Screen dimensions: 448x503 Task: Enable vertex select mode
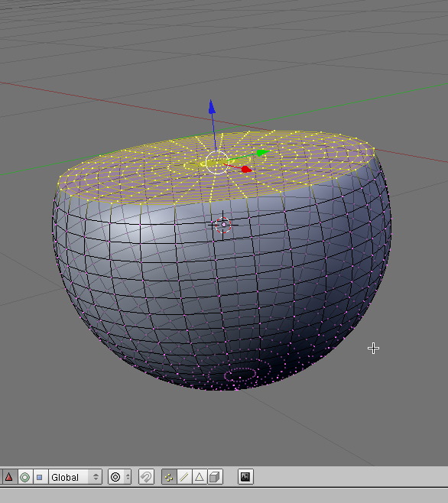[x=169, y=477]
